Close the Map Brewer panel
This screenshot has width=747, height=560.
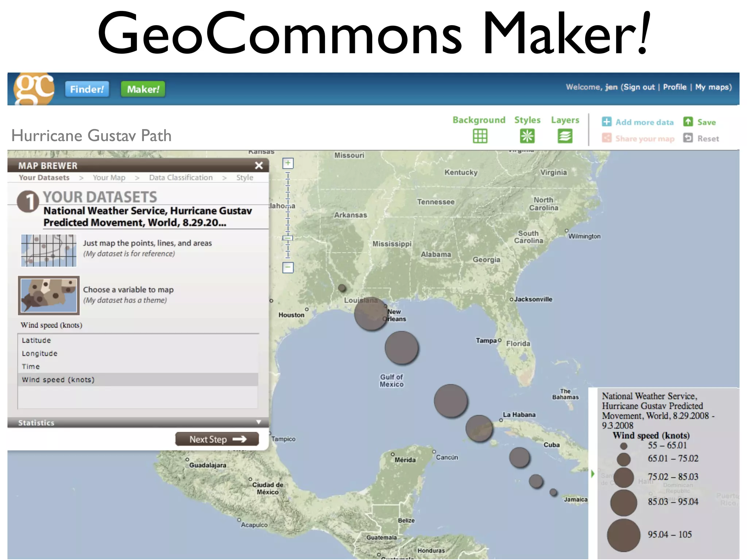pos(259,166)
